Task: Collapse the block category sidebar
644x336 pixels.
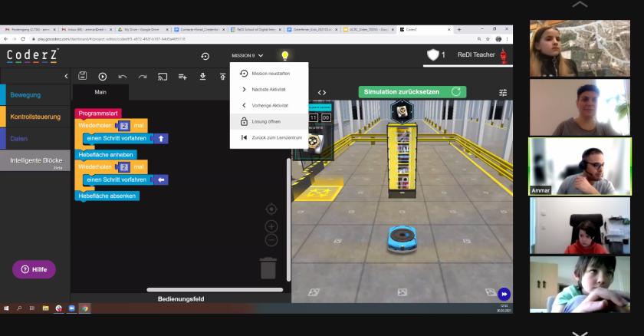Action: [x=66, y=76]
